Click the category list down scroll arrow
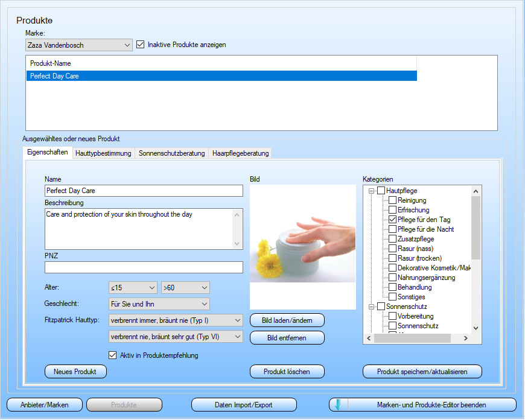This screenshot has height=420, width=525. click(x=476, y=328)
